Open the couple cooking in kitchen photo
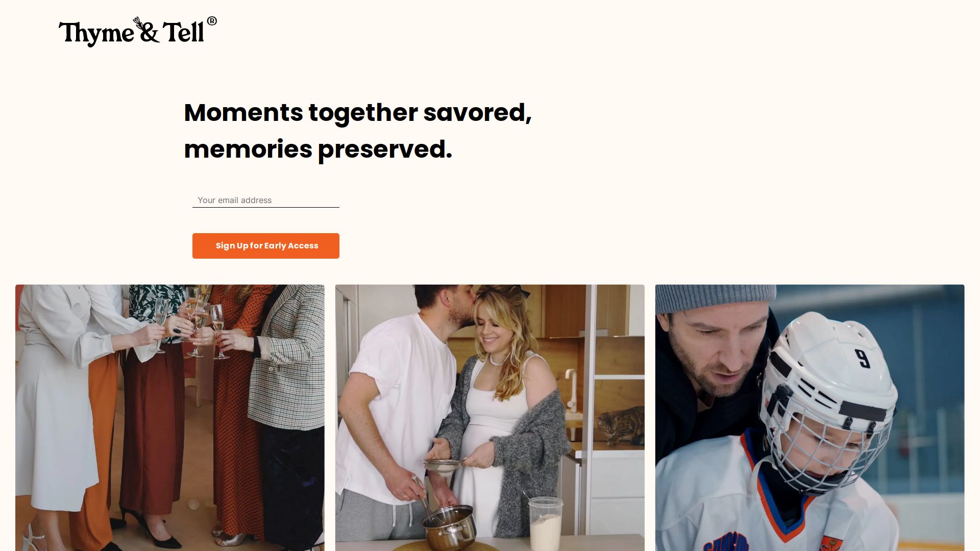 pos(490,418)
